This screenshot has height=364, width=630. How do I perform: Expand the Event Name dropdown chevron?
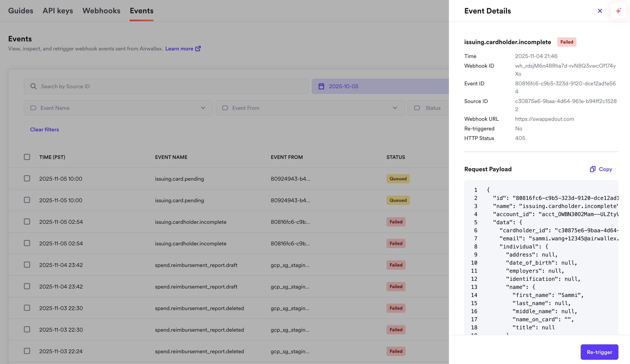coord(203,108)
